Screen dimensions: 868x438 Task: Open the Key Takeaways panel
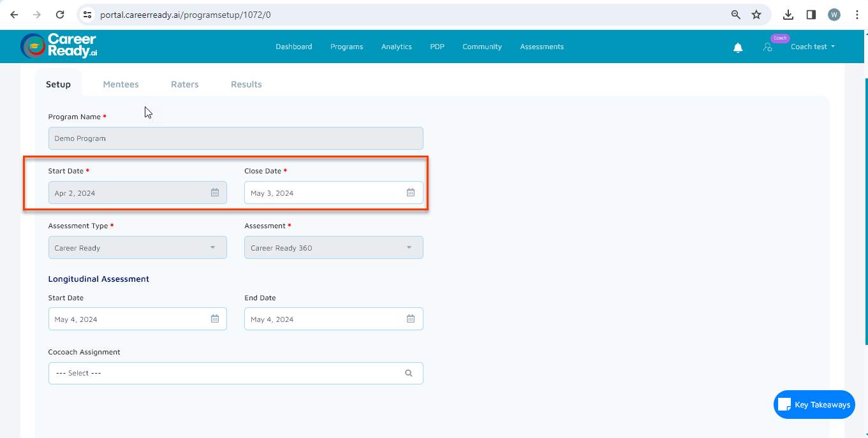[x=814, y=404]
